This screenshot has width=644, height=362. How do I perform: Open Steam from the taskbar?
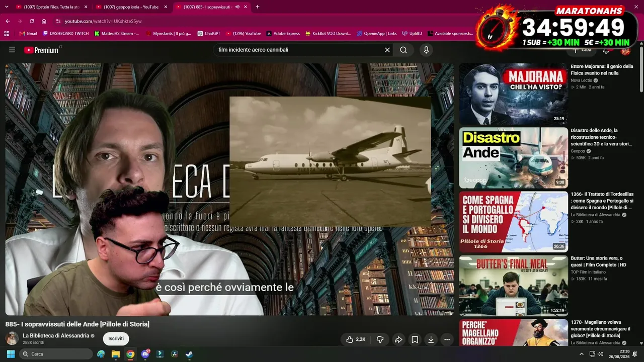point(189,354)
